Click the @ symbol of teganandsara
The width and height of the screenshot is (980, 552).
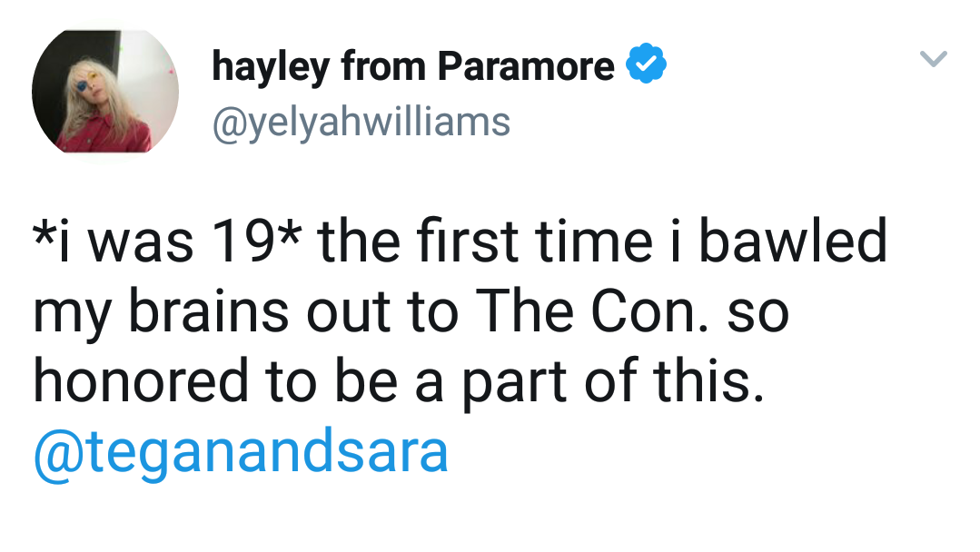(x=59, y=454)
